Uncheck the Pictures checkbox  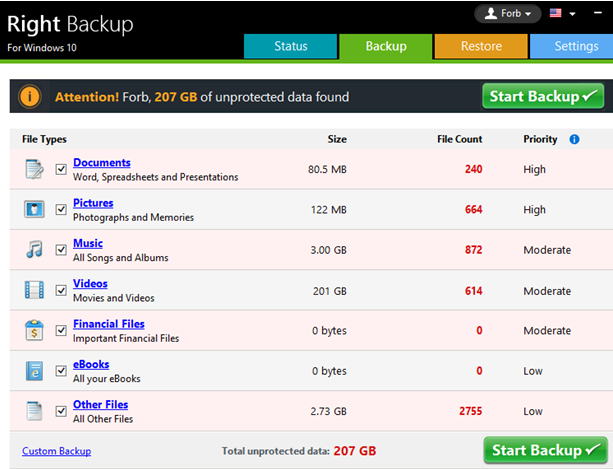pos(61,209)
